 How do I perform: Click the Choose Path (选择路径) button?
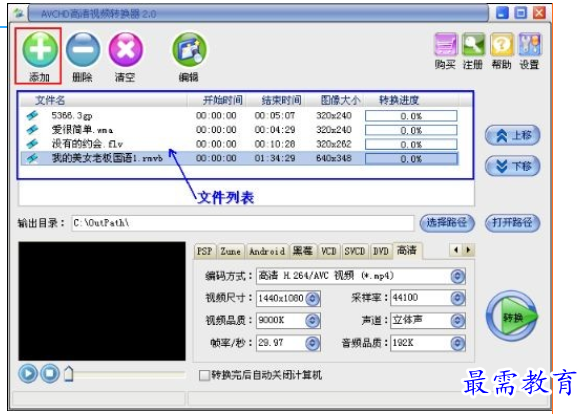click(x=447, y=223)
